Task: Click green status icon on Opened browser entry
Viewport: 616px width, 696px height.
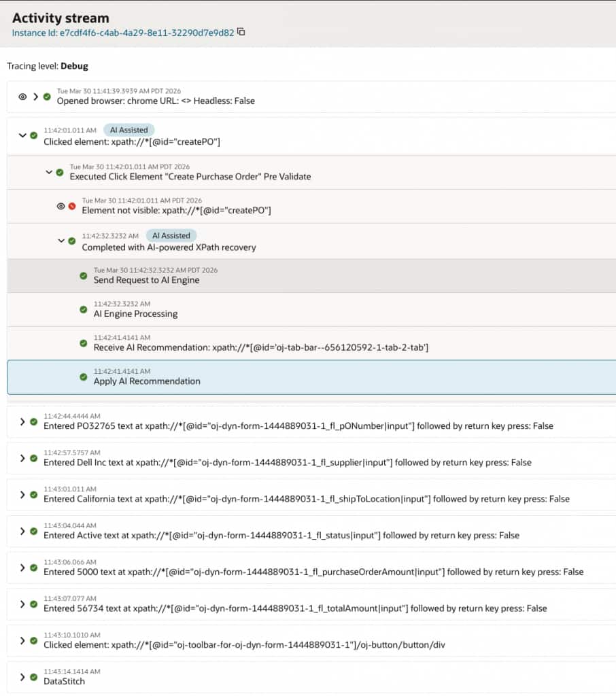Action: tap(47, 97)
